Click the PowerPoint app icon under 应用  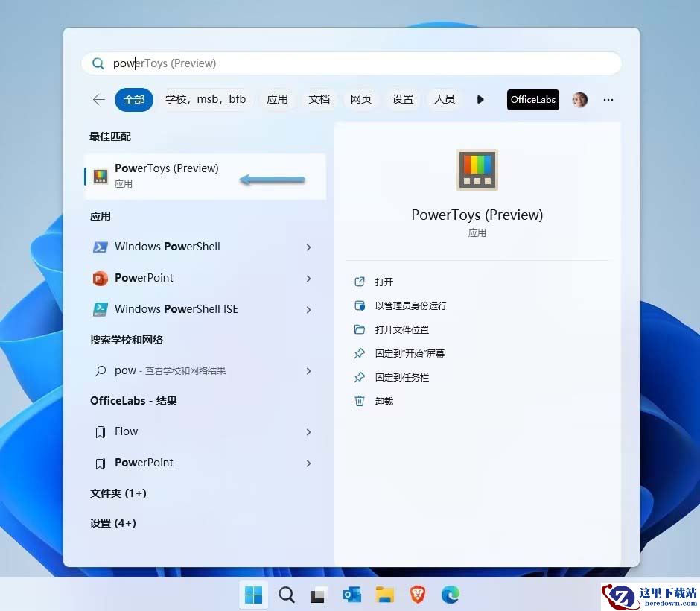pos(100,278)
